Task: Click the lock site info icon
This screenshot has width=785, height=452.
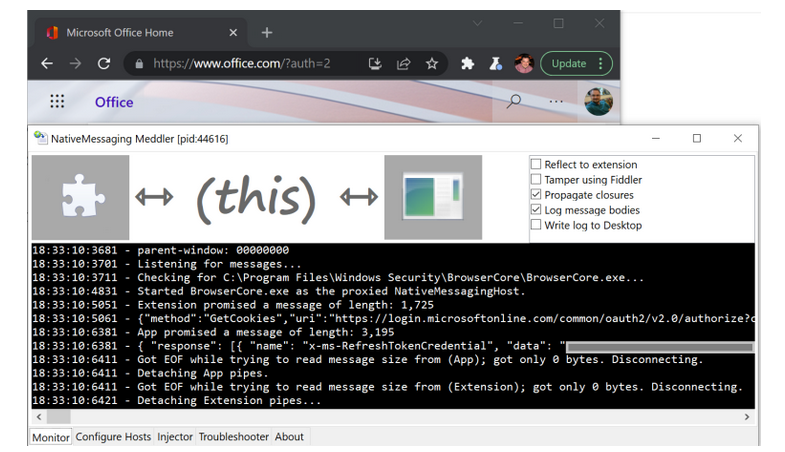Action: point(139,64)
